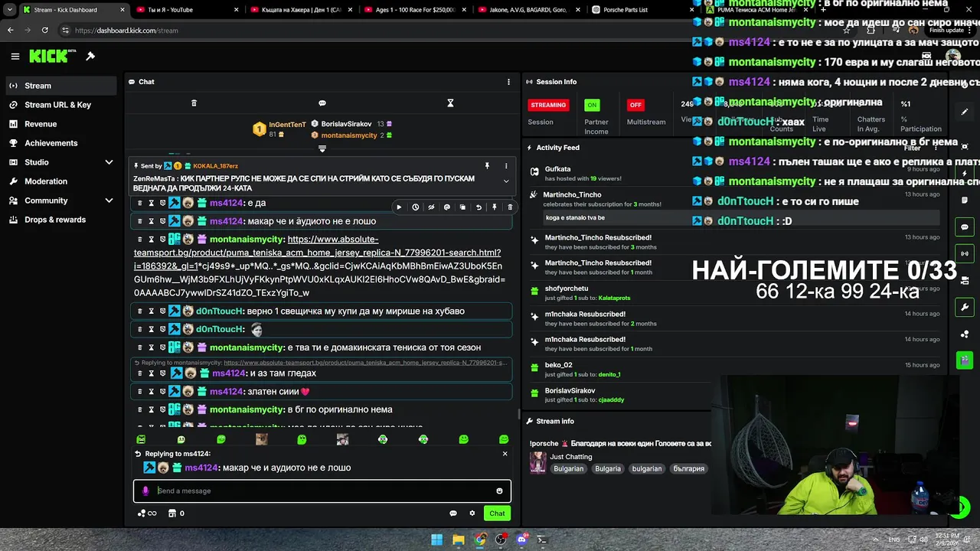Open KOKALA_187erz sender profile
Screen dimensions: 980x551
pos(216,166)
